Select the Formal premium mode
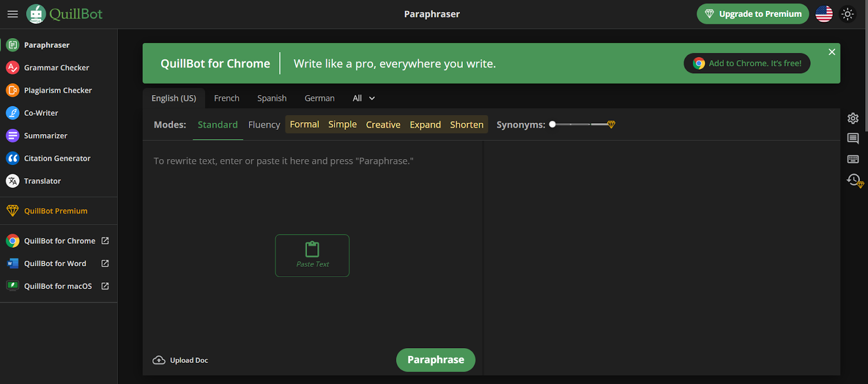868x384 pixels. [x=304, y=124]
